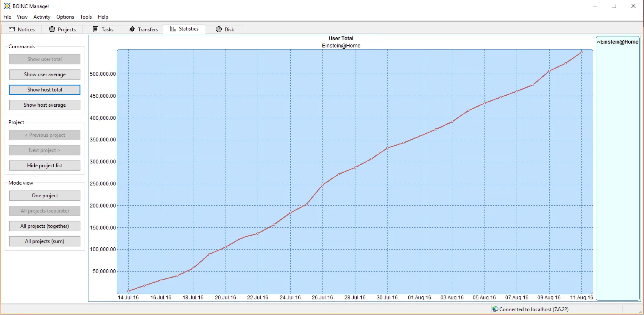The image size is (644, 315).
Task: Toggle the Show host average view
Action: [x=44, y=105]
